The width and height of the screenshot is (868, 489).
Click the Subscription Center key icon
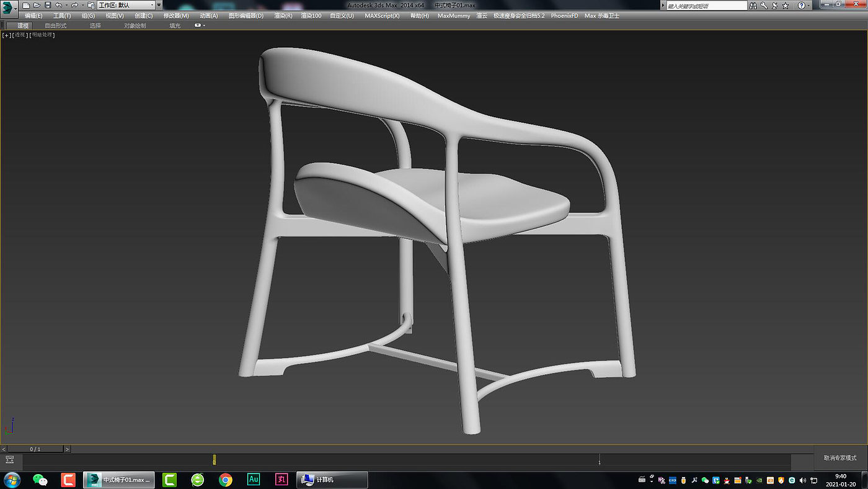click(764, 6)
